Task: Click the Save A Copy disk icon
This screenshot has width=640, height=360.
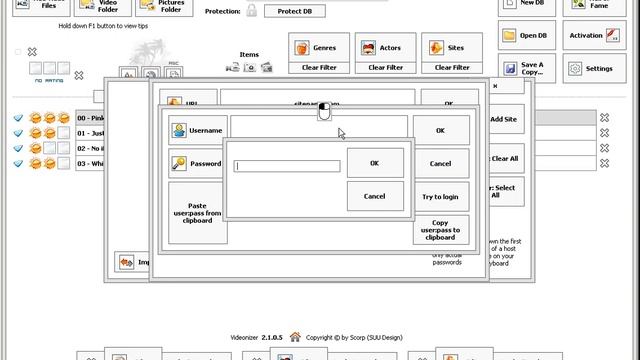Action: (510, 68)
